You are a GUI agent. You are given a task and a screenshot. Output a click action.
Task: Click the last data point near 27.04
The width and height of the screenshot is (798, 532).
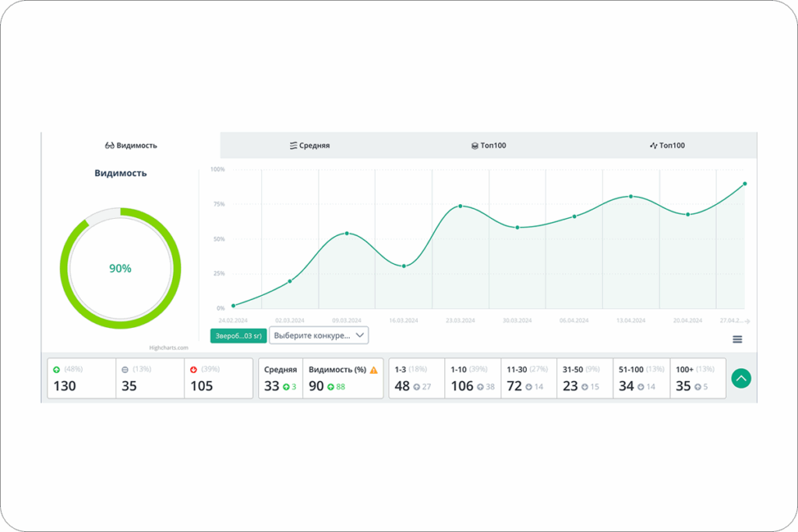coord(744,184)
